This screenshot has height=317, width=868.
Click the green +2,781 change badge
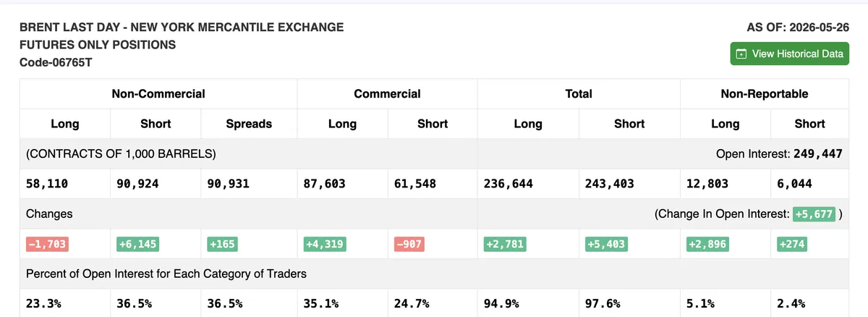[x=504, y=244]
